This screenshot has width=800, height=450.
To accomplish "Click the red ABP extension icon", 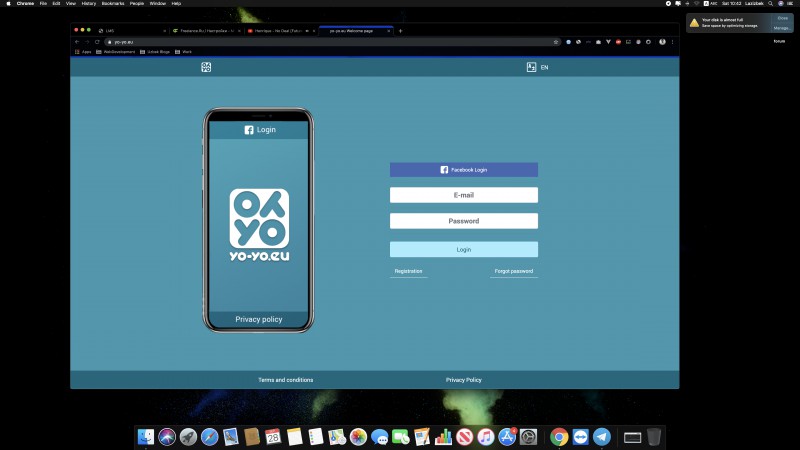I will pos(618,42).
